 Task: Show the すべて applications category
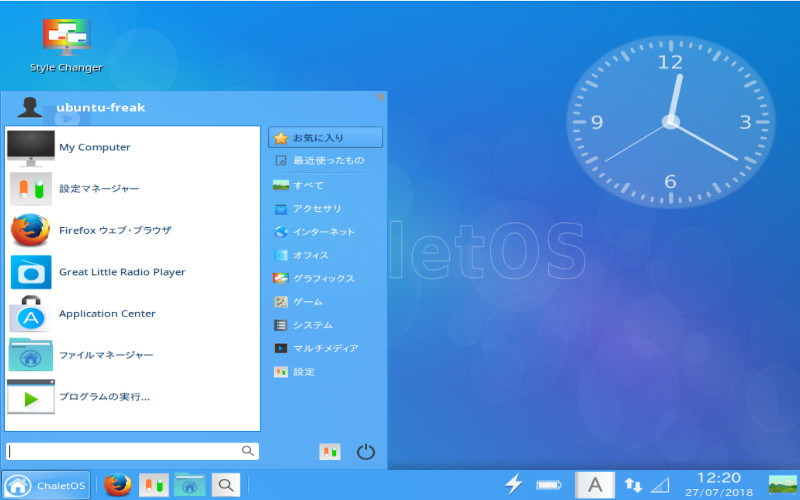point(326,185)
